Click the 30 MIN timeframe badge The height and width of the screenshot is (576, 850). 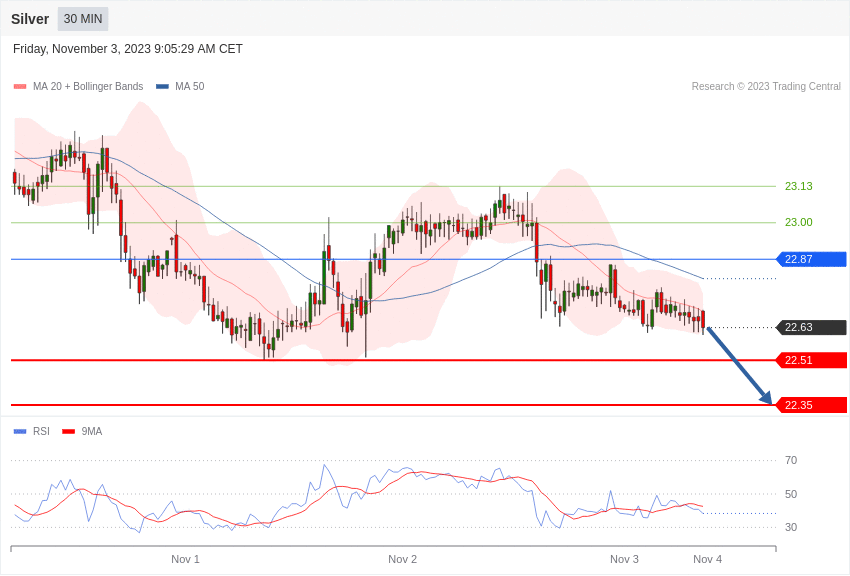point(83,19)
